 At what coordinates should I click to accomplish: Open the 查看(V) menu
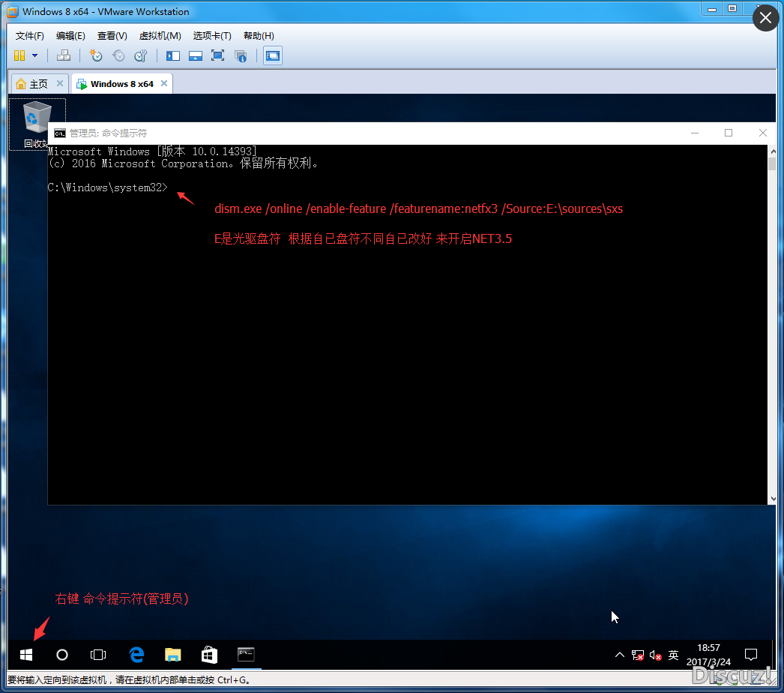(x=112, y=36)
